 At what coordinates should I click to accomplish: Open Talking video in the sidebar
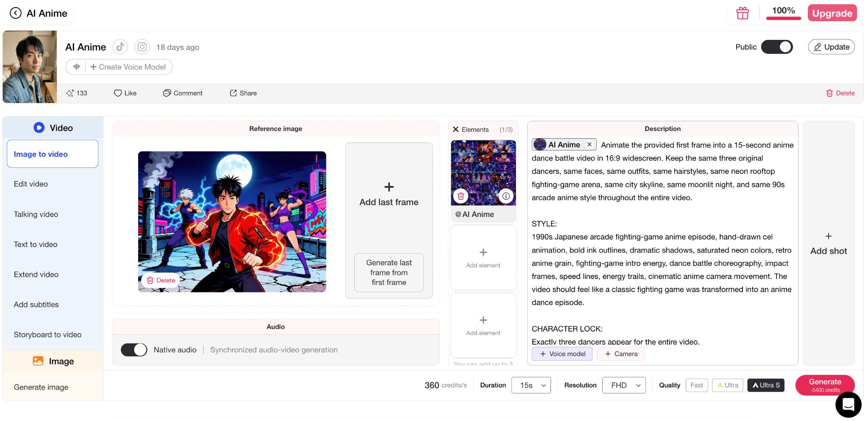tap(36, 214)
